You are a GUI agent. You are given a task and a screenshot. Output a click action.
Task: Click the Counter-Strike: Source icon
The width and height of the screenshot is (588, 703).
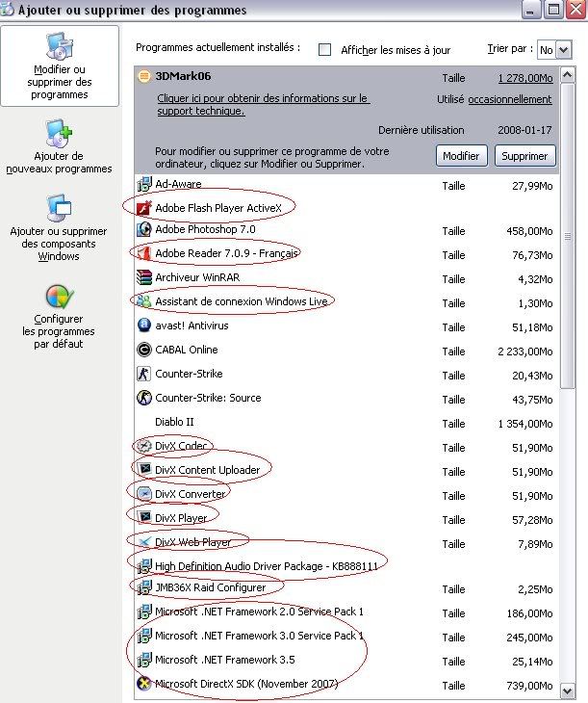coord(144,398)
